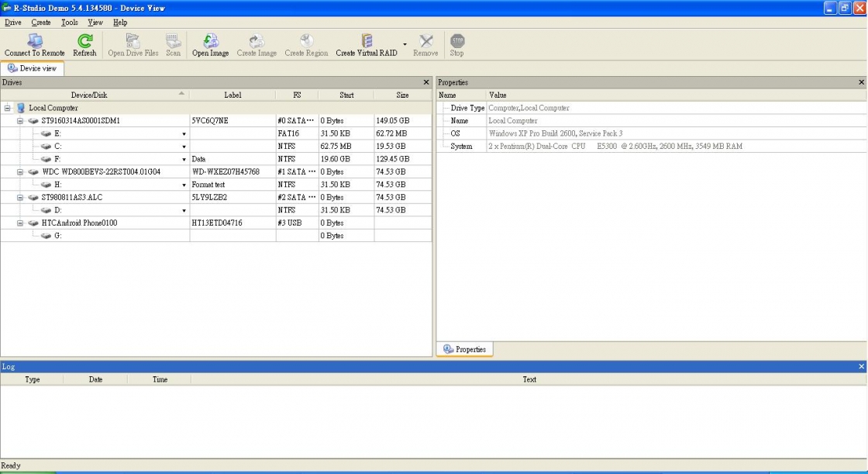Image resolution: width=868 pixels, height=474 pixels.
Task: Click the 149.05 GB size cell
Action: pos(402,121)
